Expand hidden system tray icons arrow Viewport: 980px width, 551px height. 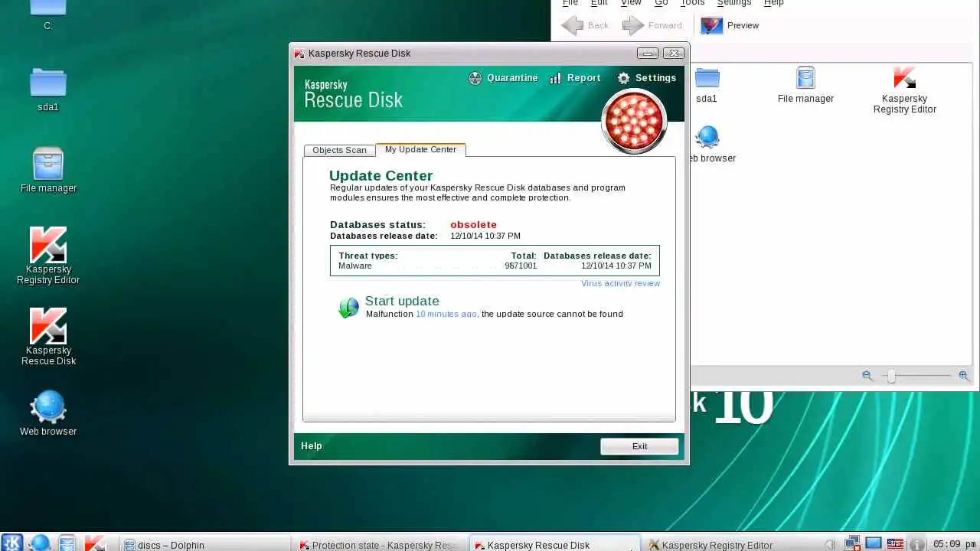click(x=830, y=545)
